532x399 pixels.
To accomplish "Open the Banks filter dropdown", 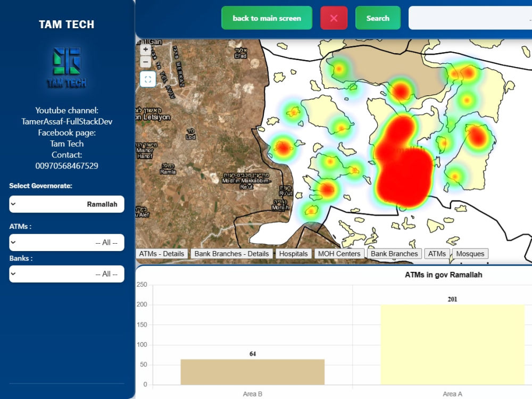I will pyautogui.click(x=67, y=274).
